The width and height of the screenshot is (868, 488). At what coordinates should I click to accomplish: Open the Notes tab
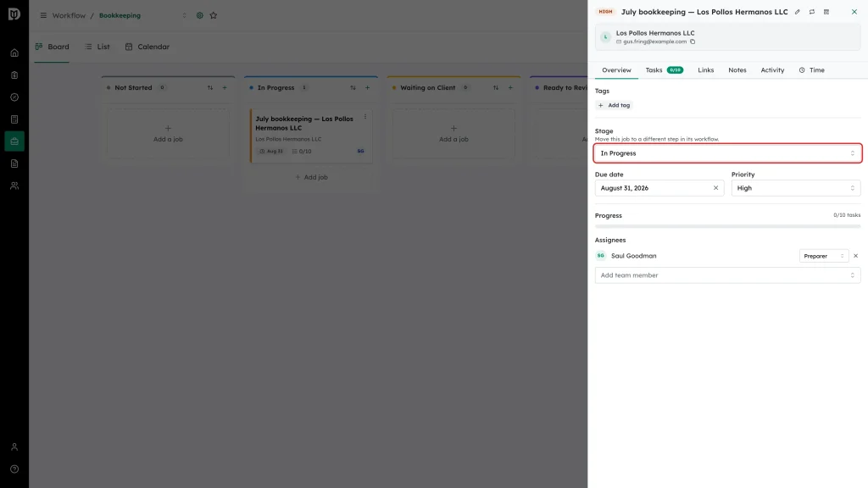point(737,70)
